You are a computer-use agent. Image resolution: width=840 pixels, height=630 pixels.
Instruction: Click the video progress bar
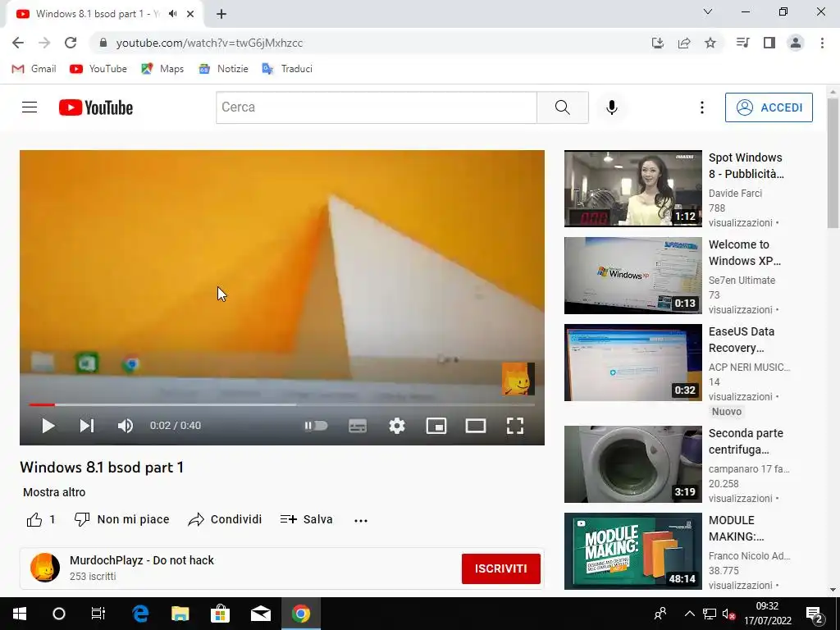point(282,405)
